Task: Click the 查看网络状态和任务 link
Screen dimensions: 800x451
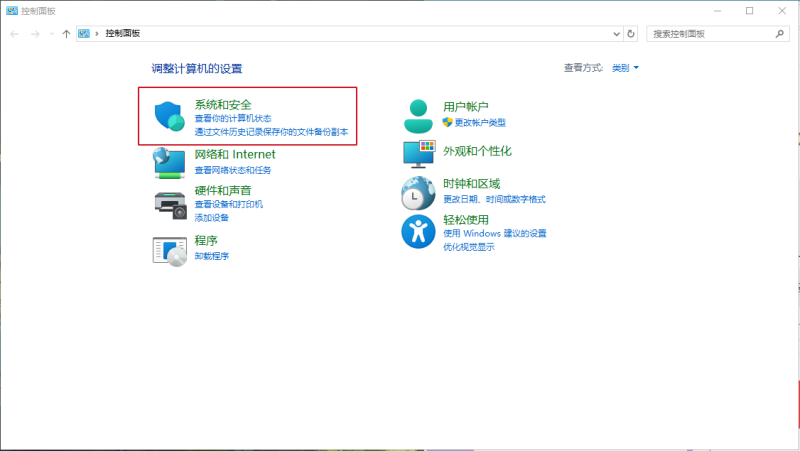Action: click(233, 170)
